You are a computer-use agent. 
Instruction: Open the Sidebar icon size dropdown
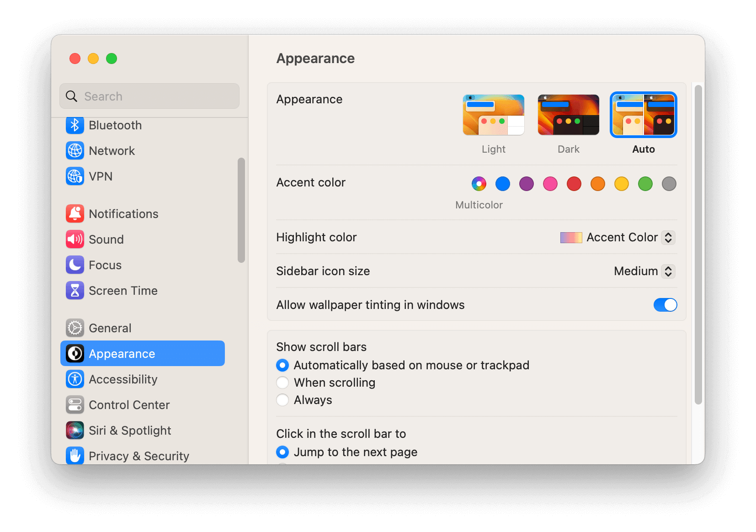click(x=644, y=271)
